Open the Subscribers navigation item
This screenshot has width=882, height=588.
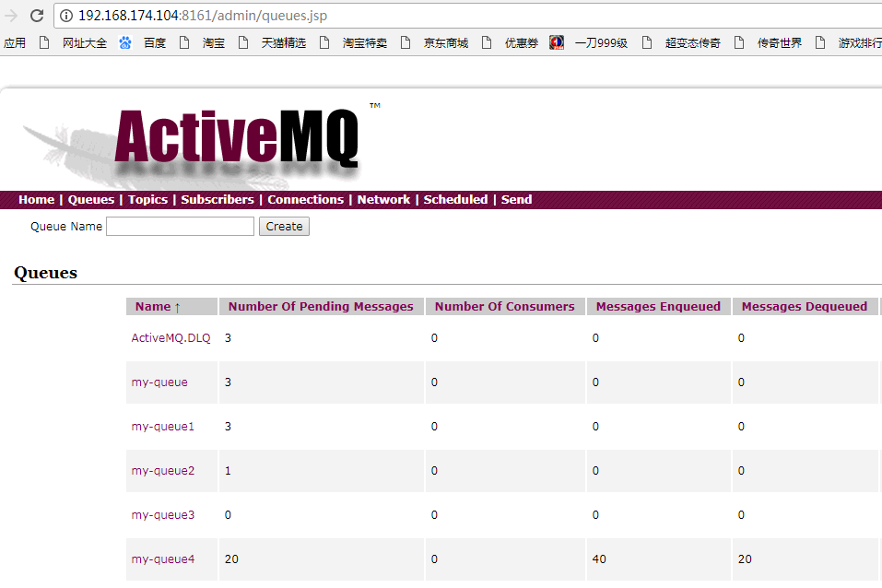[x=218, y=200]
